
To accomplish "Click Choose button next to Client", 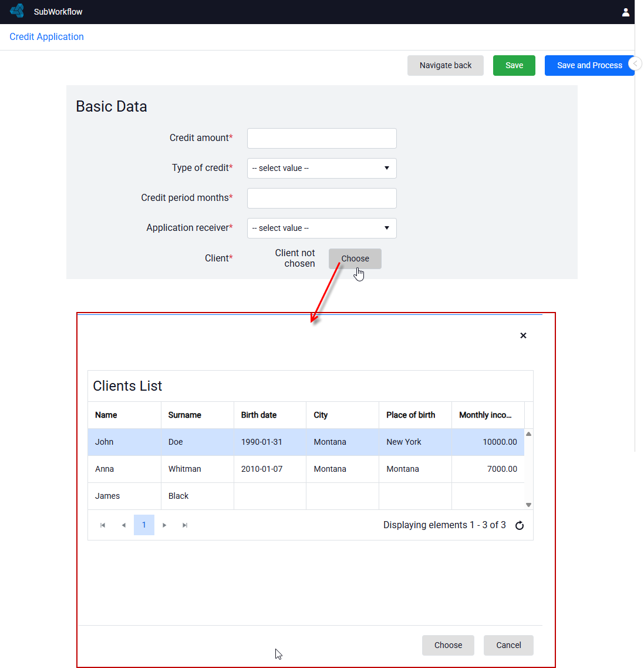I will (355, 259).
